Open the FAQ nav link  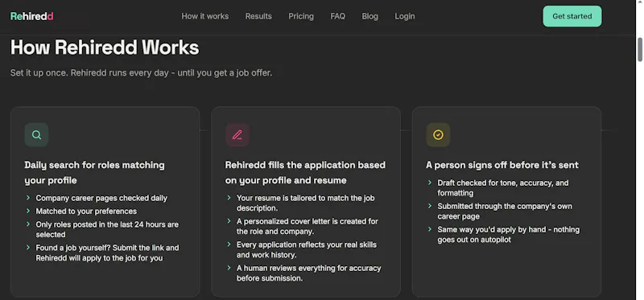coord(337,16)
